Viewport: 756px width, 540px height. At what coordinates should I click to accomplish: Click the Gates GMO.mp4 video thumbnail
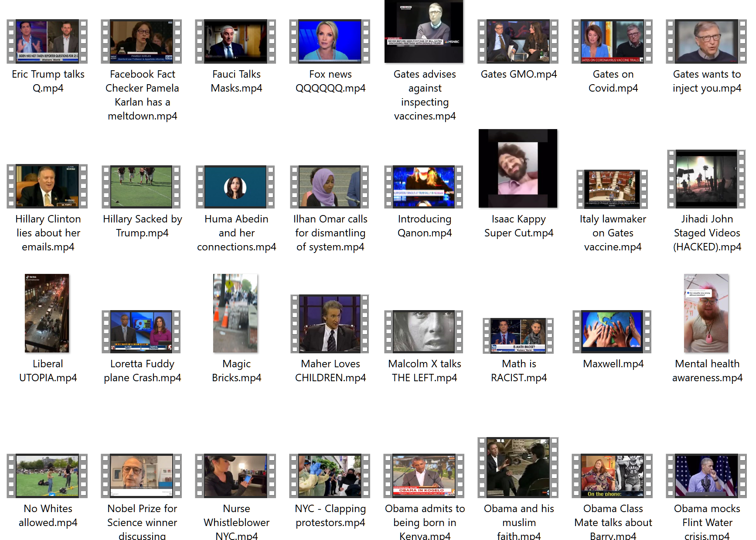click(x=518, y=41)
